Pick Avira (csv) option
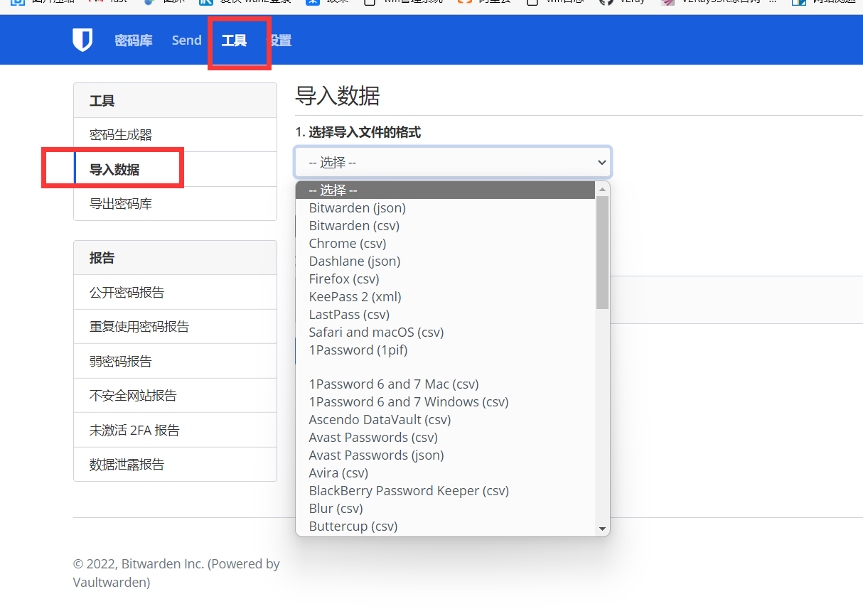This screenshot has width=863, height=616. click(446, 473)
